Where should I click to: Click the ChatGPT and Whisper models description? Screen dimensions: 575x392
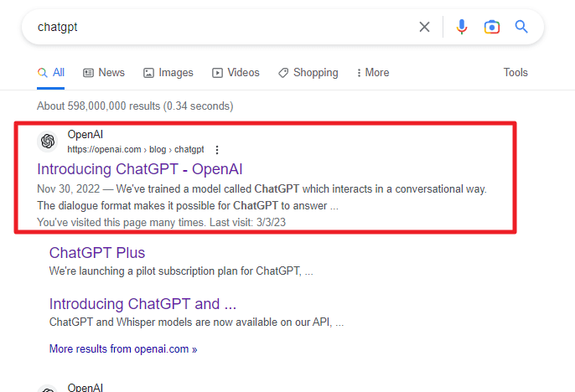coord(196,322)
